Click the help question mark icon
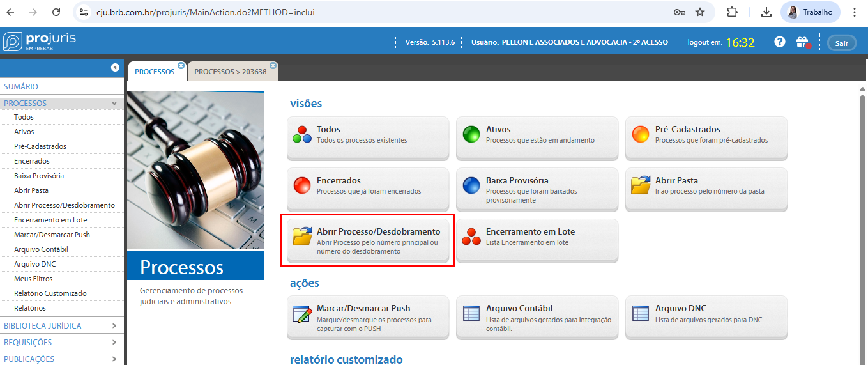This screenshot has height=365, width=868. (x=779, y=42)
